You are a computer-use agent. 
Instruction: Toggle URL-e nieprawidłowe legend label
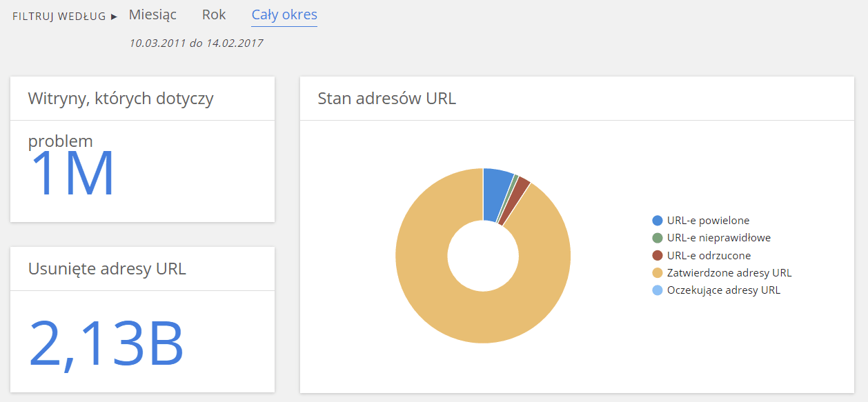[719, 238]
